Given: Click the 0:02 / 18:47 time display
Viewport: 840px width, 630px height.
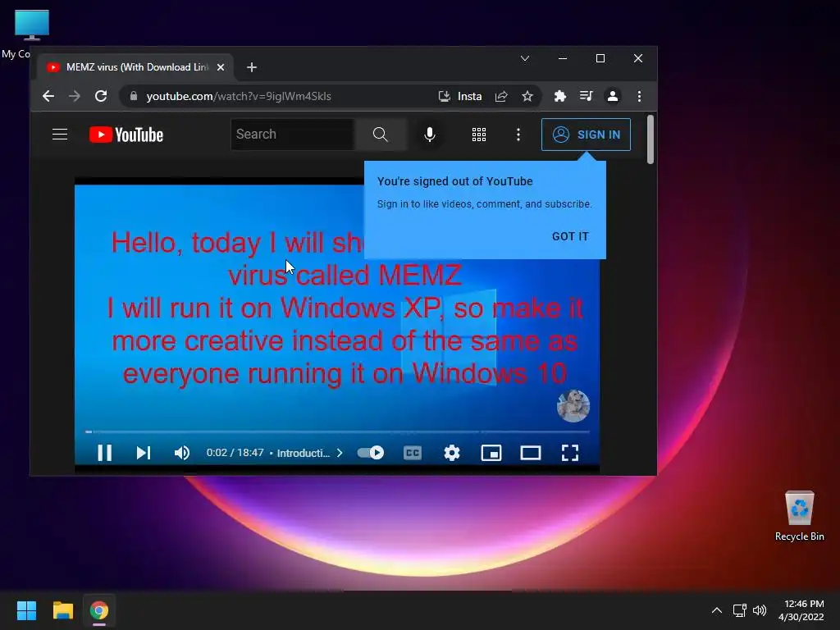Looking at the screenshot, I should coord(235,453).
